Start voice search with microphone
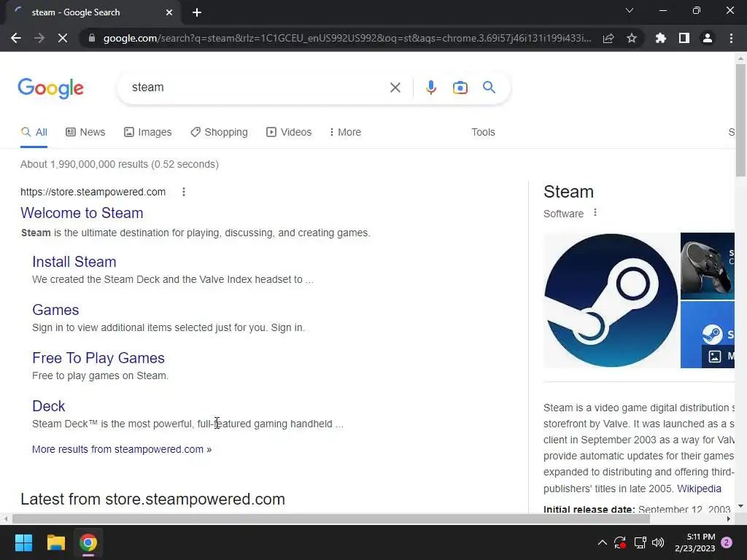Screen dimensions: 747x560 430,87
